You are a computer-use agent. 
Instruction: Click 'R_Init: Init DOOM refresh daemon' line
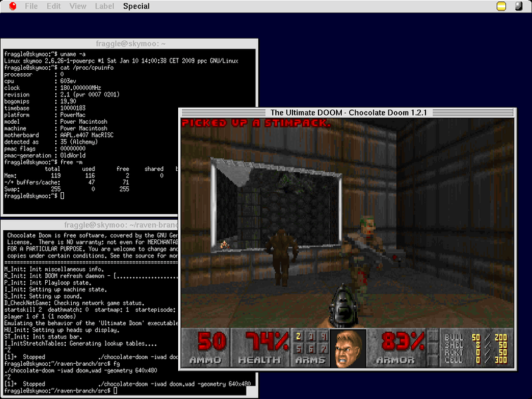(90, 276)
